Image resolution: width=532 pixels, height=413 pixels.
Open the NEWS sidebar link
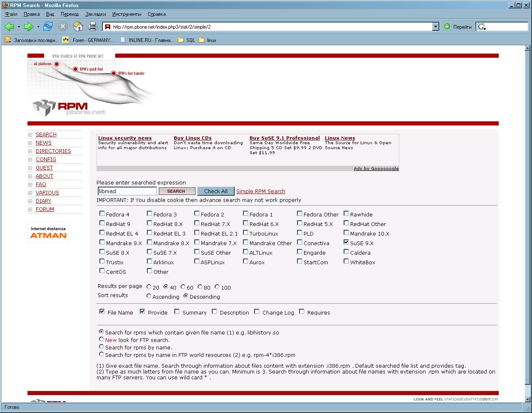point(44,143)
